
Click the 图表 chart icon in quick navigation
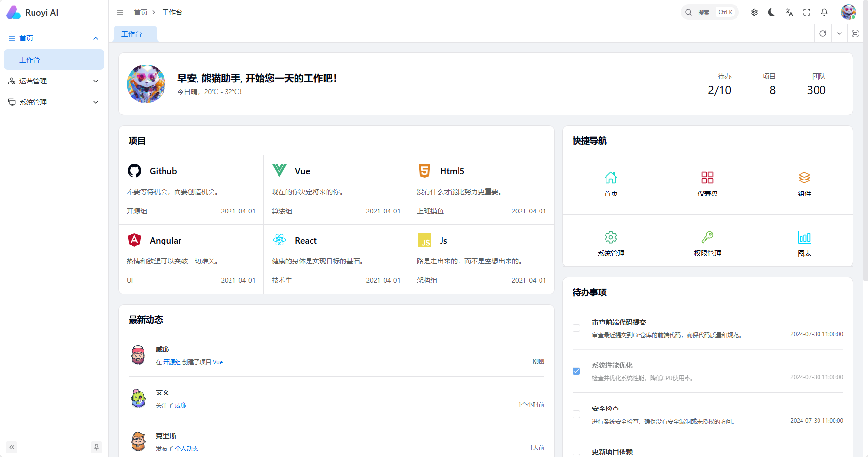804,243
